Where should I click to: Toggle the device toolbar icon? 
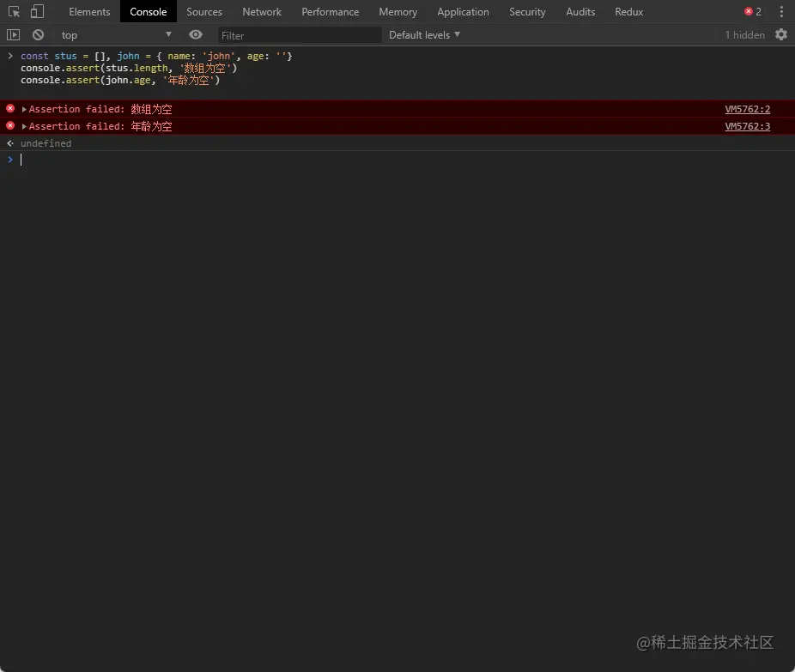coord(37,12)
